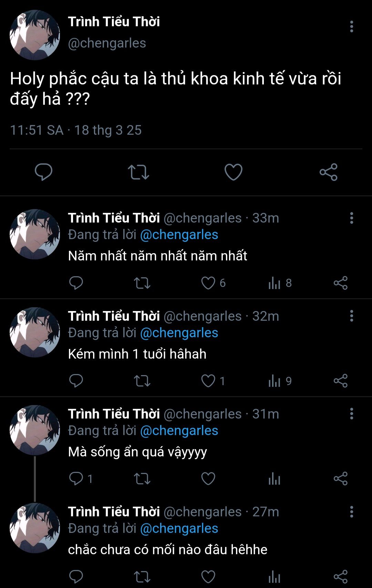372x588 pixels.
Task: Open the @chengarles handle under main author name
Action: 107,43
